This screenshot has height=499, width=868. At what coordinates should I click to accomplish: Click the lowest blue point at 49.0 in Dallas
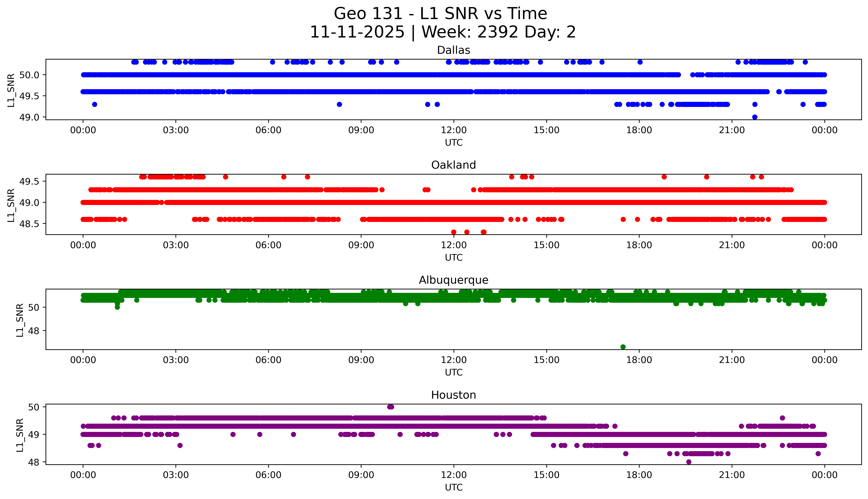(x=755, y=117)
